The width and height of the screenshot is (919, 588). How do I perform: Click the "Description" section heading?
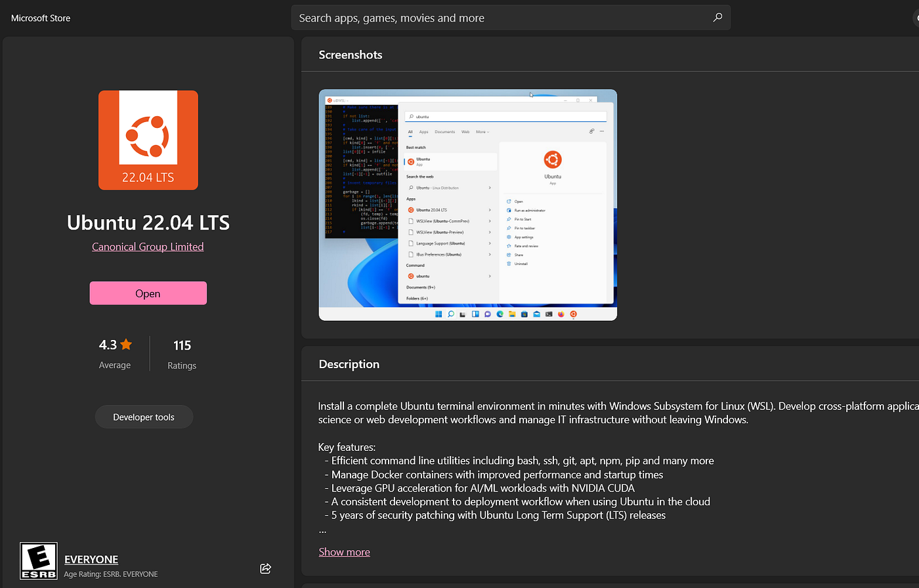coord(349,364)
